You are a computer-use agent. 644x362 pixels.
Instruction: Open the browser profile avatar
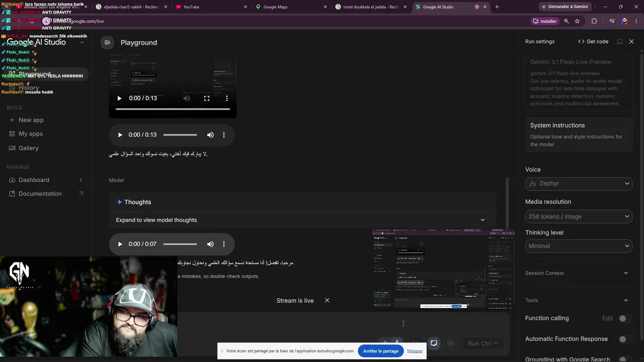coord(624,21)
